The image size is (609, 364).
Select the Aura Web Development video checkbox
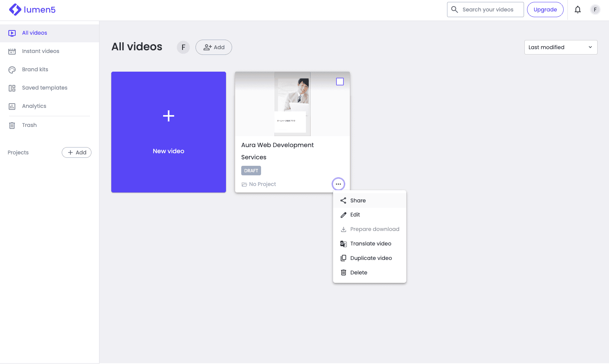[340, 82]
